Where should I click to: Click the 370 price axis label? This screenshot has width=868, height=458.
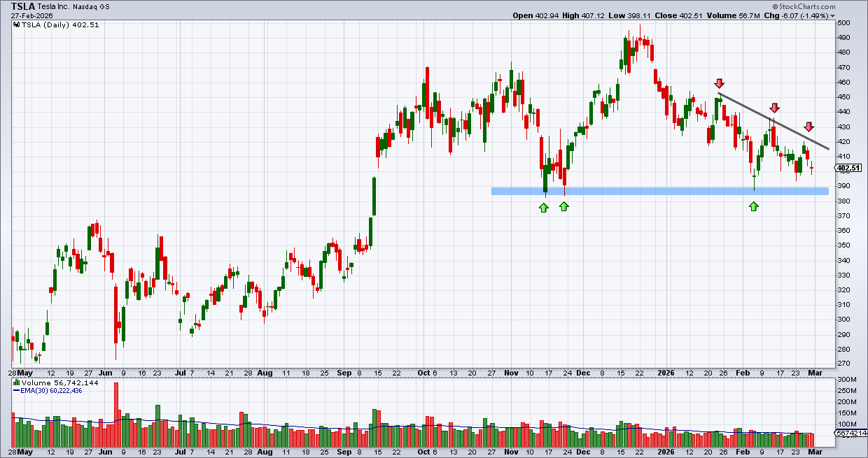coord(844,215)
